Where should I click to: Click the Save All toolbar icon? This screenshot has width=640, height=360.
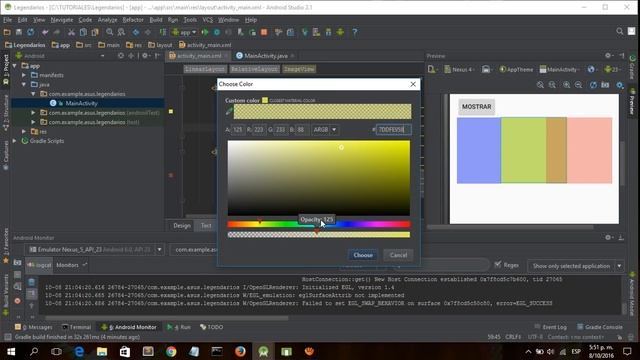coord(19,32)
